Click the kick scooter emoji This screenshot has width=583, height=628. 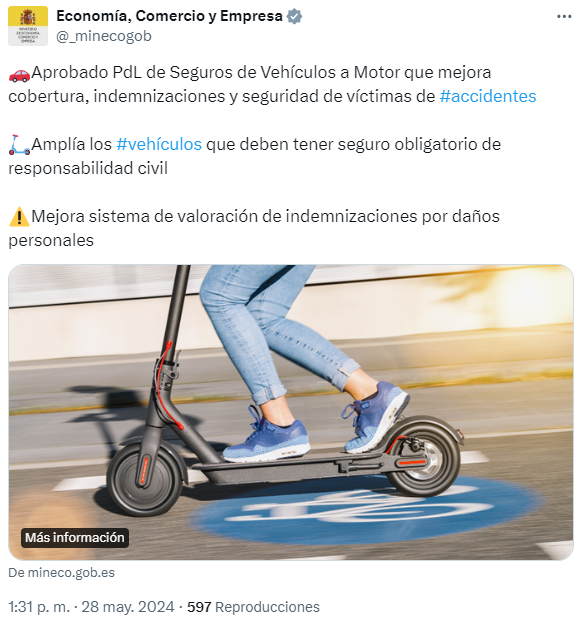pyautogui.click(x=19, y=145)
